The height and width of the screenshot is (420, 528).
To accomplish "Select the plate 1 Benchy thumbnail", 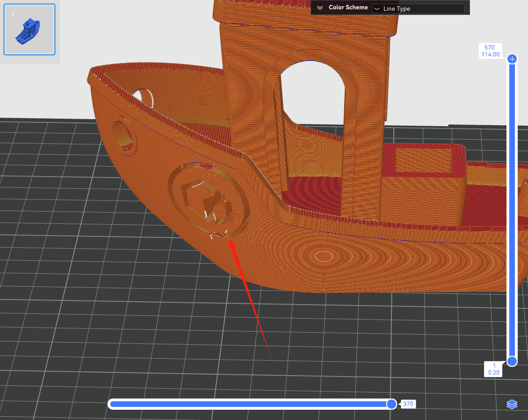I will (29, 29).
